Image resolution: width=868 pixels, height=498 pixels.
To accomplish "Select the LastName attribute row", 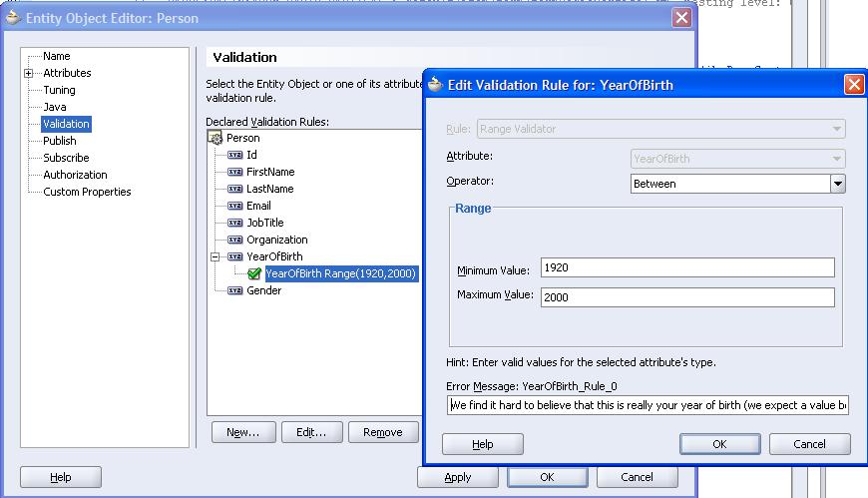I will (270, 189).
